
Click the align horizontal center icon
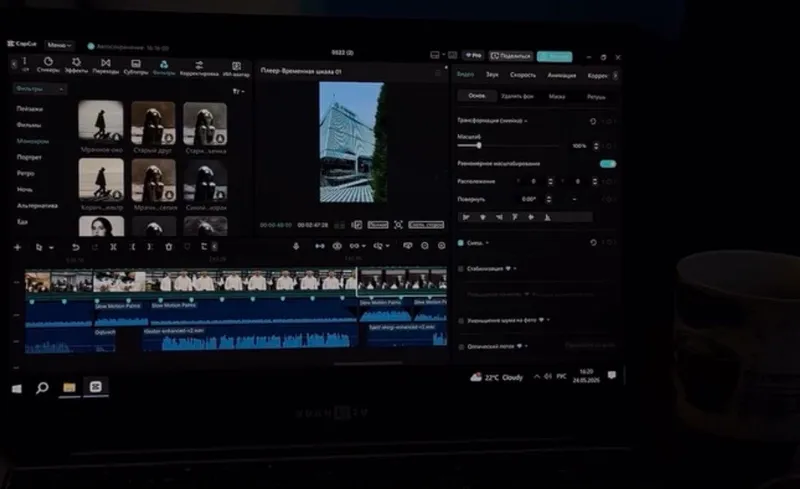[483, 217]
